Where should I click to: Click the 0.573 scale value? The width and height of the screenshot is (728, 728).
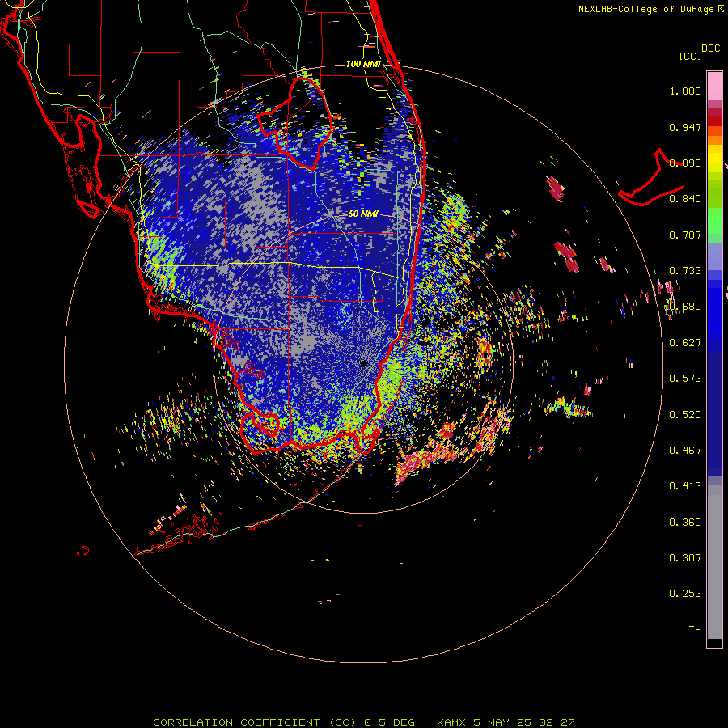click(685, 379)
